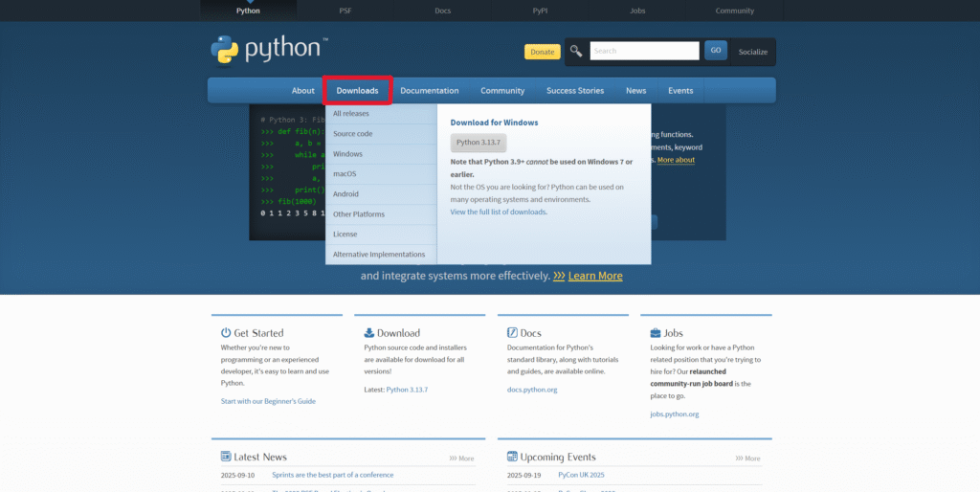Click the Get Started power icon
Image resolution: width=980 pixels, height=492 pixels.
point(226,333)
